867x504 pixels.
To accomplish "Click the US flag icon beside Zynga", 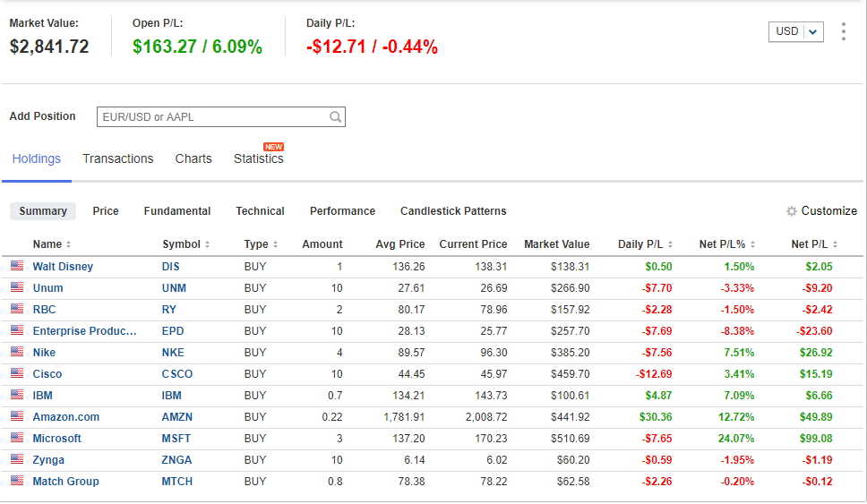I will click(x=17, y=459).
